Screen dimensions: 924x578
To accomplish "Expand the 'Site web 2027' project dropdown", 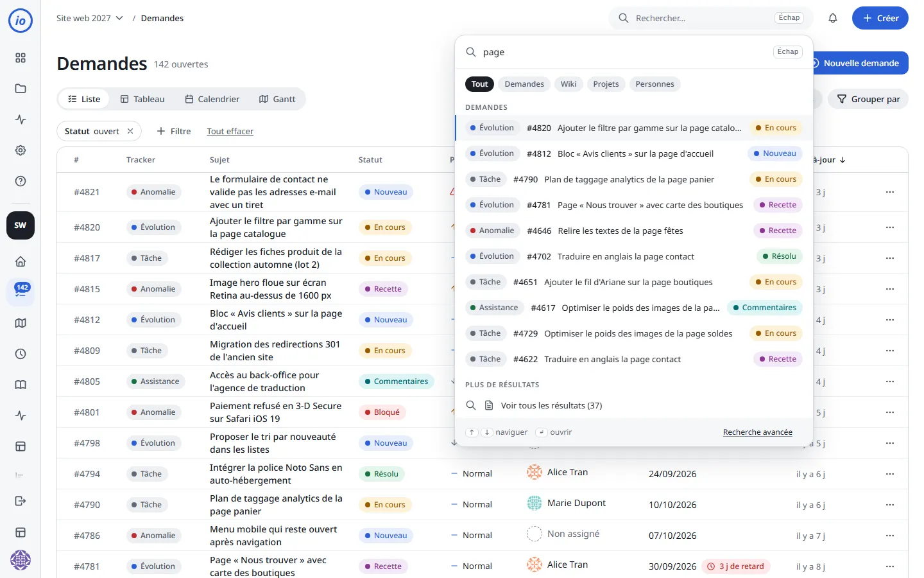I will [89, 18].
